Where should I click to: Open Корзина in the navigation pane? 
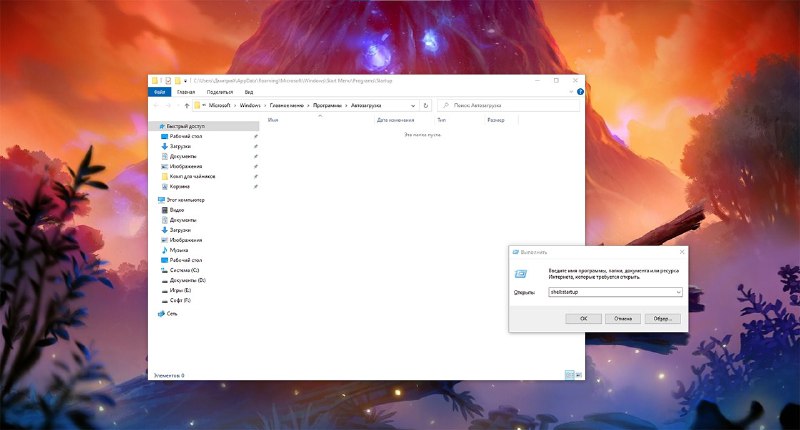(180, 187)
